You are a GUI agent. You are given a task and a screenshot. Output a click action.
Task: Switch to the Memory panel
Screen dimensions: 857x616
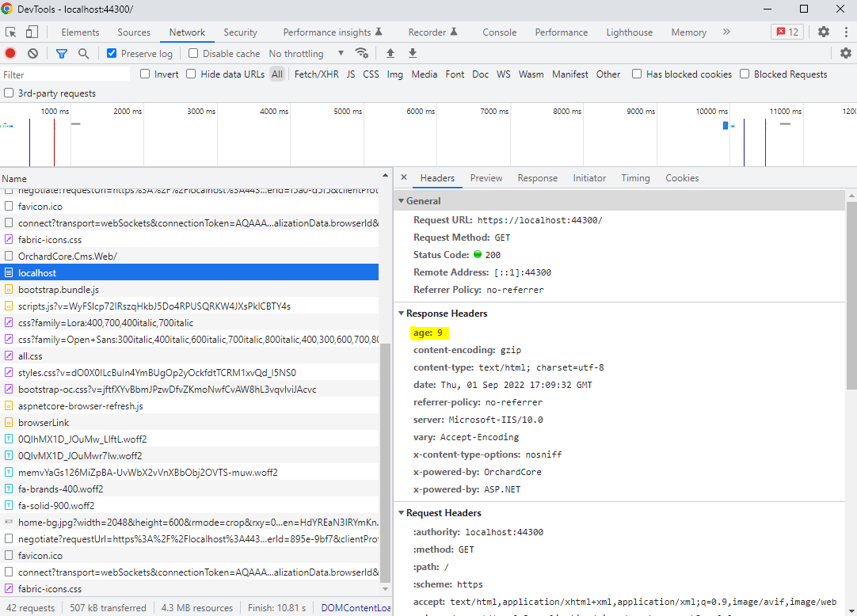coord(688,32)
